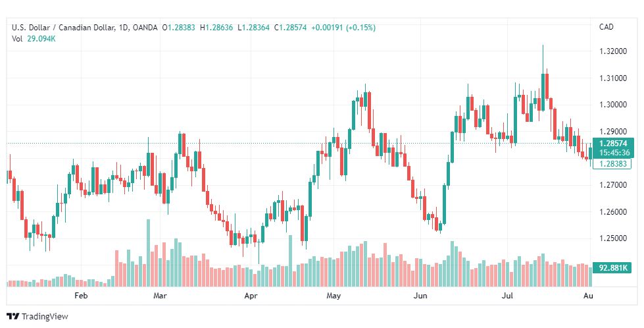Select the Feb marker on the time axis
644x328 pixels.
(81, 296)
